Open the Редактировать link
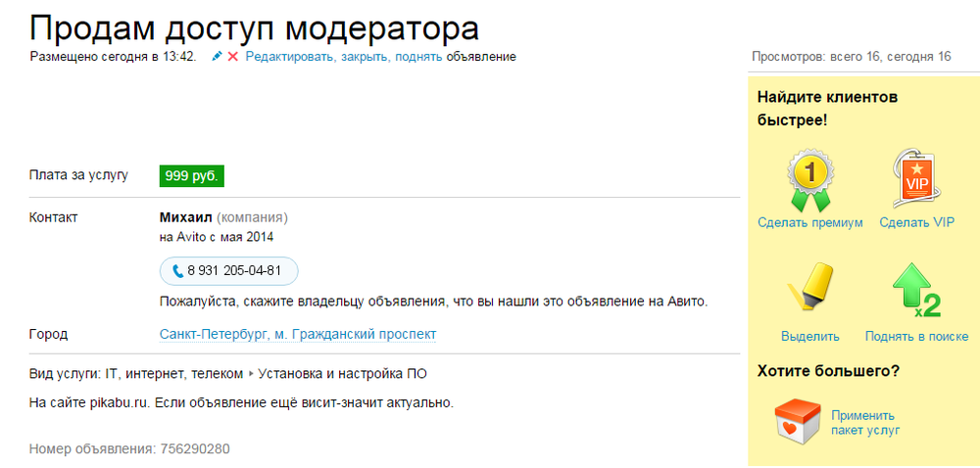 click(x=291, y=57)
